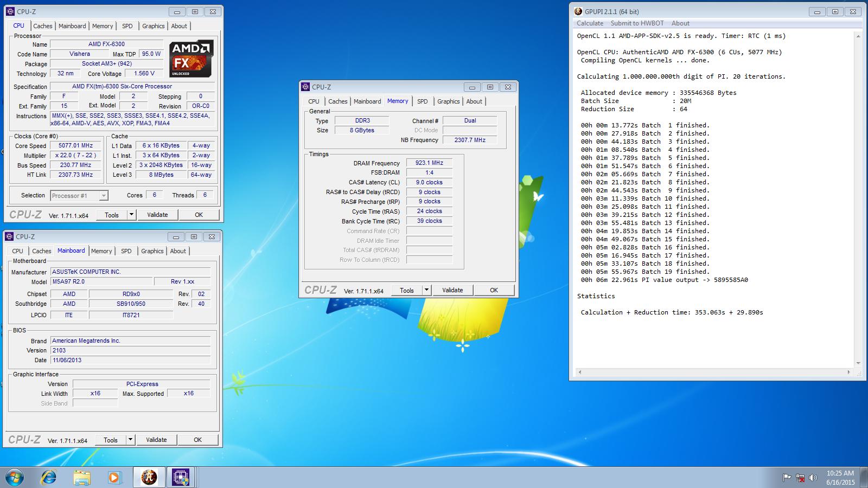The image size is (868, 488).
Task: Click CPU-Z title icon in the Memory window
Action: click(x=305, y=87)
